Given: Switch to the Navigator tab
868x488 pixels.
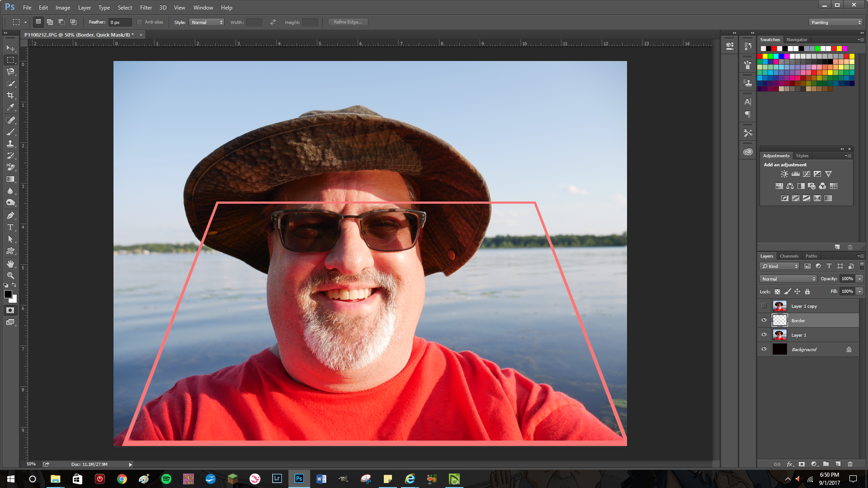Looking at the screenshot, I should pos(797,40).
